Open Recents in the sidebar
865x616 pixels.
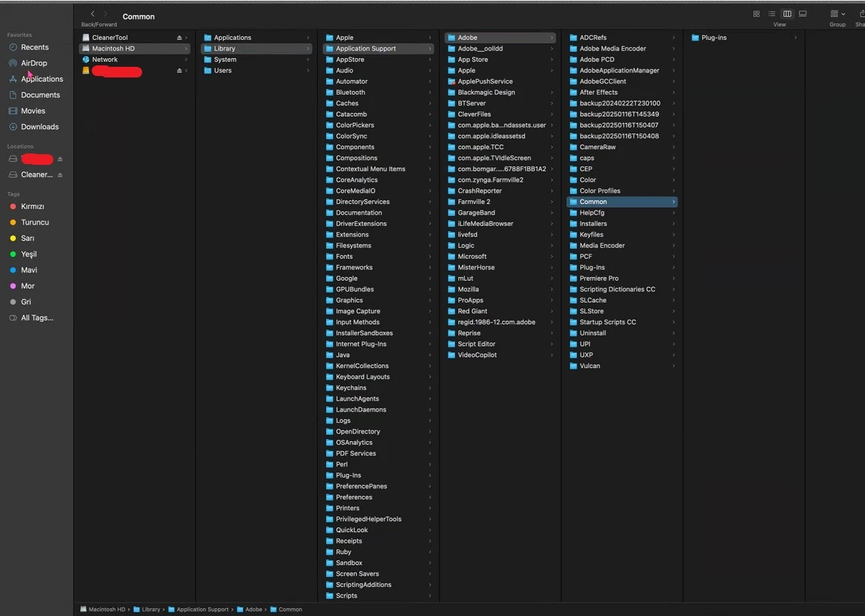click(35, 47)
